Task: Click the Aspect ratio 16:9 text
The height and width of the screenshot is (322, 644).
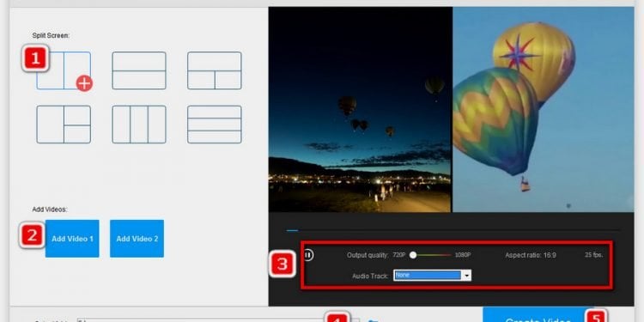Action: pyautogui.click(x=531, y=255)
